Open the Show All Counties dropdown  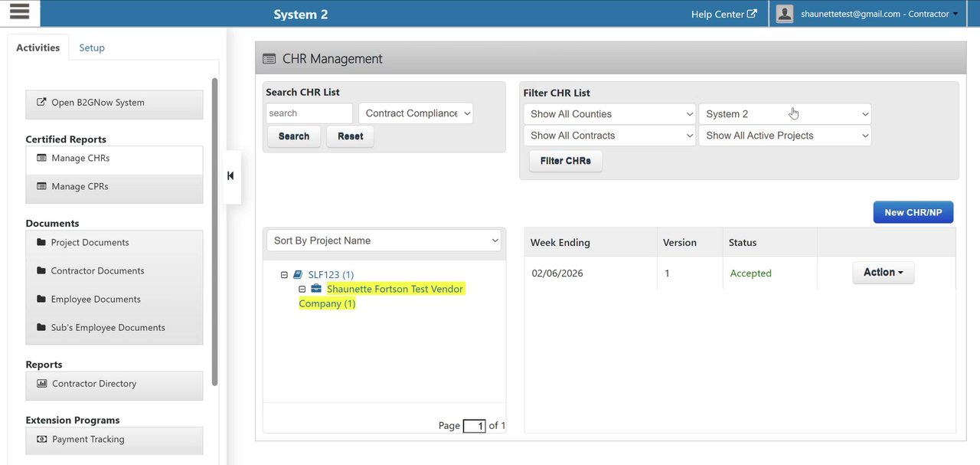pos(609,114)
